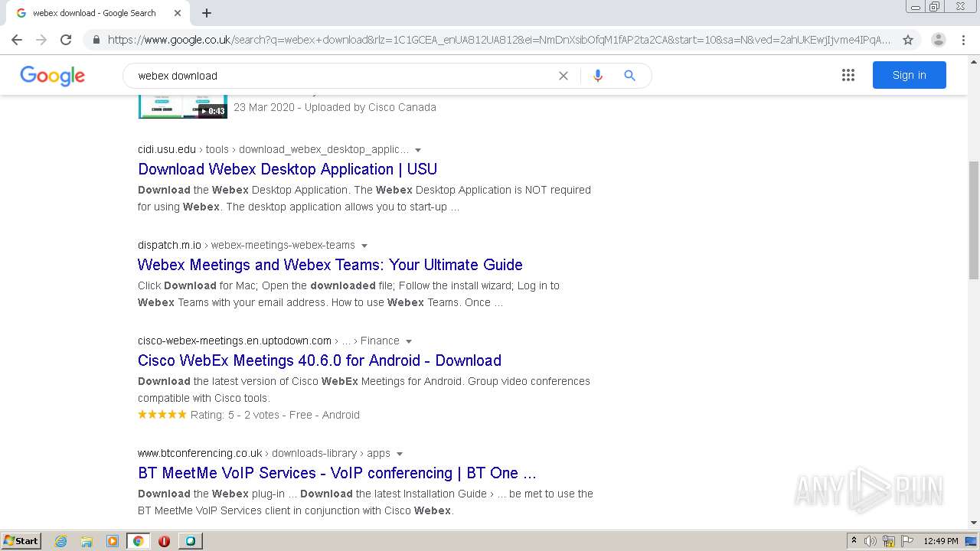Reload the current page
The width and height of the screenshot is (980, 551).
[66, 40]
